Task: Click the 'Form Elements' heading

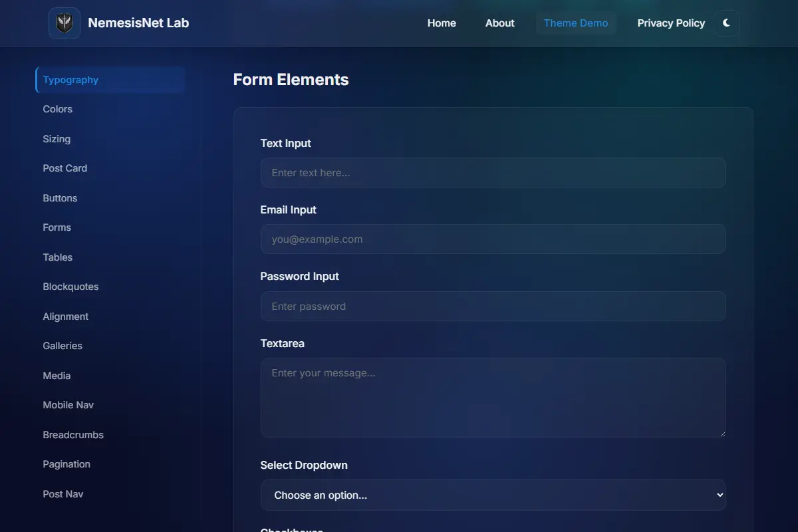Action: pyautogui.click(x=291, y=80)
